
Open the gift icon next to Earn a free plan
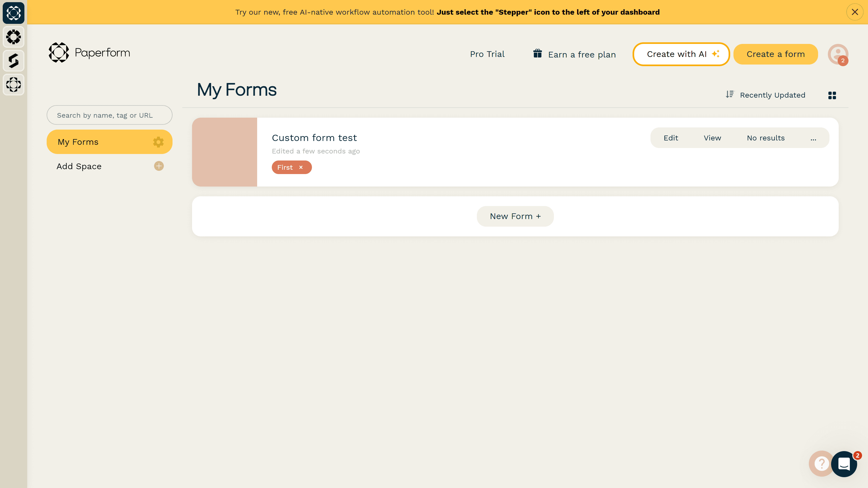click(x=538, y=54)
